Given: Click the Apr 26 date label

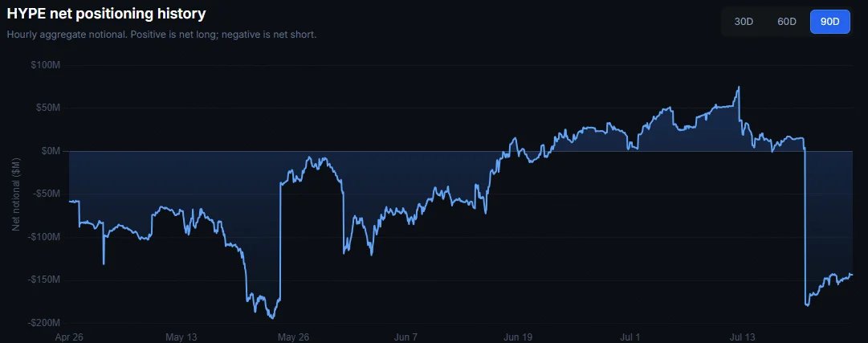Looking at the screenshot, I should coord(68,337).
